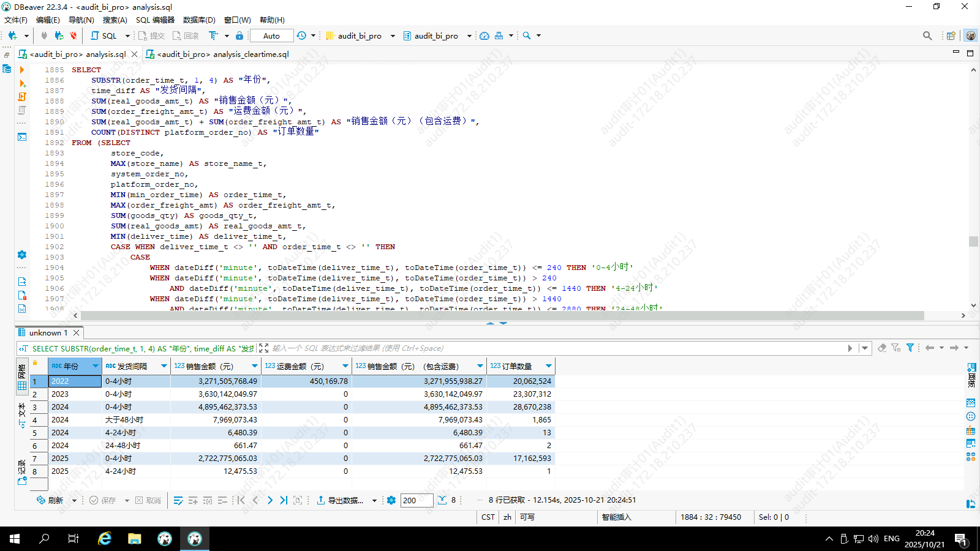Click the database dashboard gauge icon

484,36
